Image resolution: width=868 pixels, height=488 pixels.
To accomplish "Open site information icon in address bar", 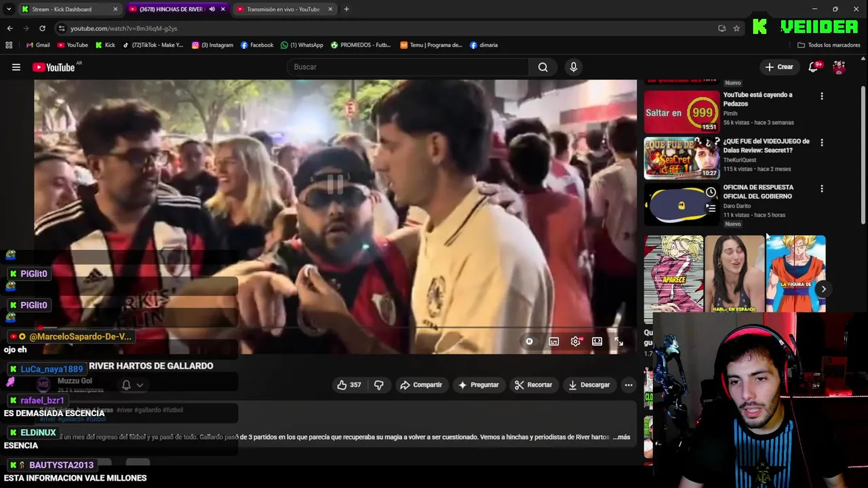I will click(62, 28).
